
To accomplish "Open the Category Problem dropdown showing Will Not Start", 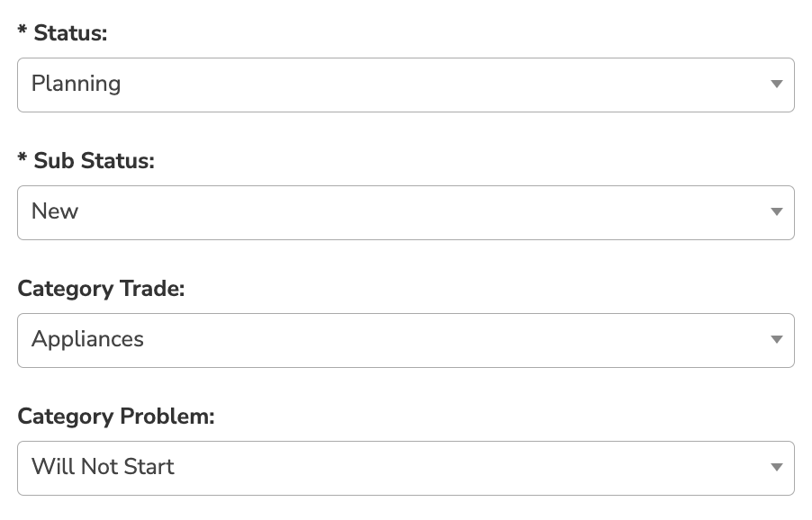I will click(405, 468).
